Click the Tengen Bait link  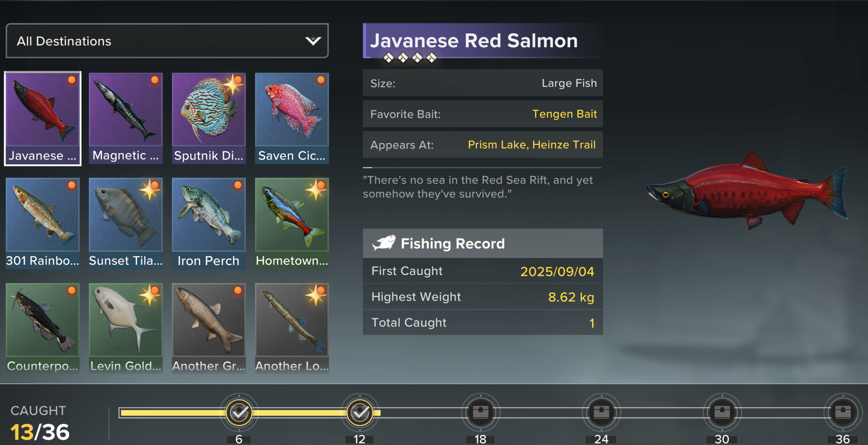564,114
